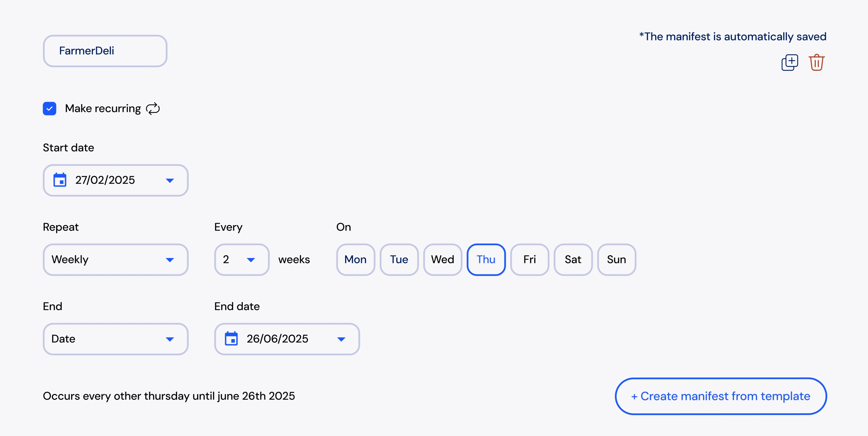Toggle the Sat day button

[573, 259]
